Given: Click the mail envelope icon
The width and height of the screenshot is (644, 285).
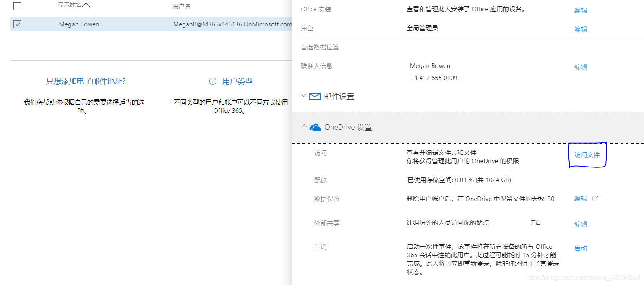Looking at the screenshot, I should (315, 97).
